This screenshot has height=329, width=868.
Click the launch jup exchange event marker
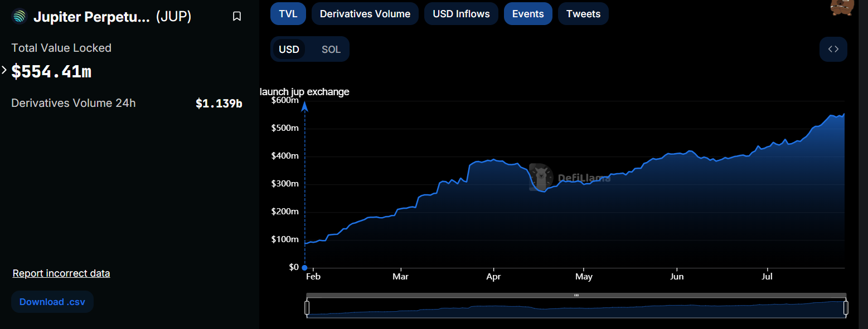click(x=304, y=106)
